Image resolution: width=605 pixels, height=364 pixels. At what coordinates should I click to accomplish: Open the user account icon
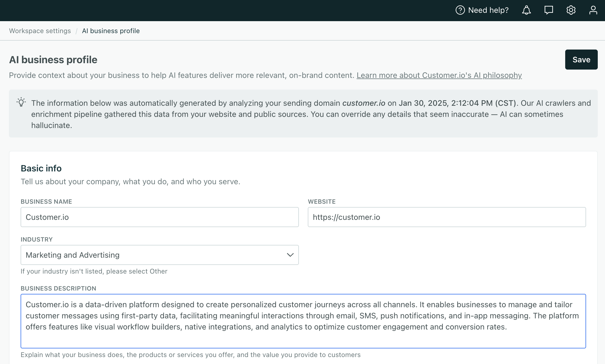(x=593, y=10)
